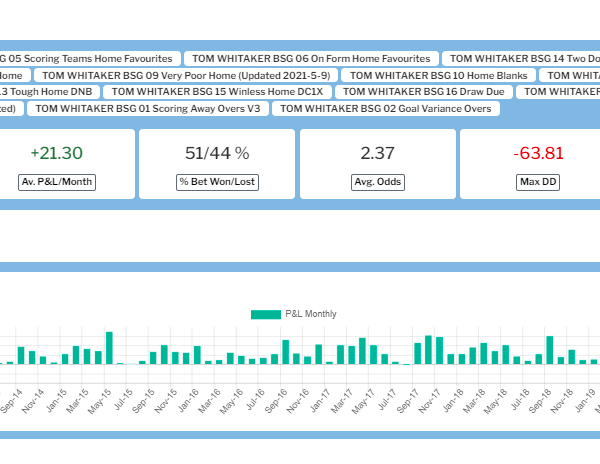Click the BSG 01 Scoring Away Overs V3 tag
Image resolution: width=600 pixels, height=464 pixels.
148,109
